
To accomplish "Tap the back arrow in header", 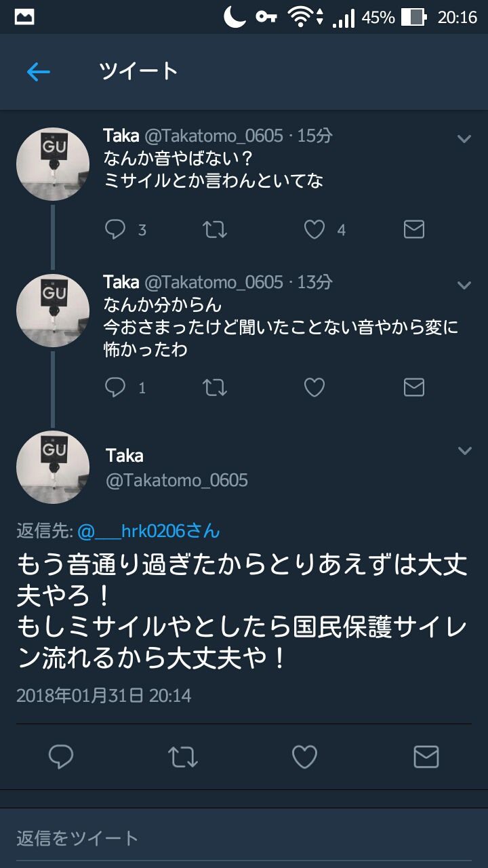I will (x=39, y=72).
